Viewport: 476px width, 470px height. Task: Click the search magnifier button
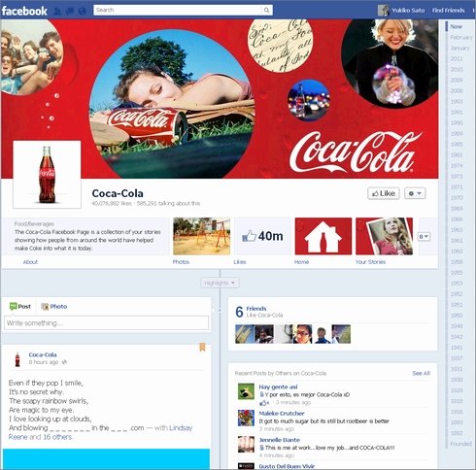tap(266, 11)
